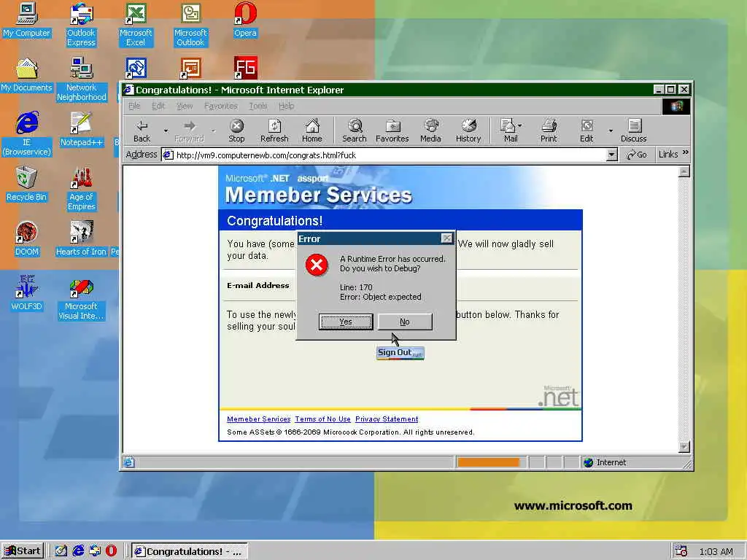Stop page loading with Stop button

236,131
